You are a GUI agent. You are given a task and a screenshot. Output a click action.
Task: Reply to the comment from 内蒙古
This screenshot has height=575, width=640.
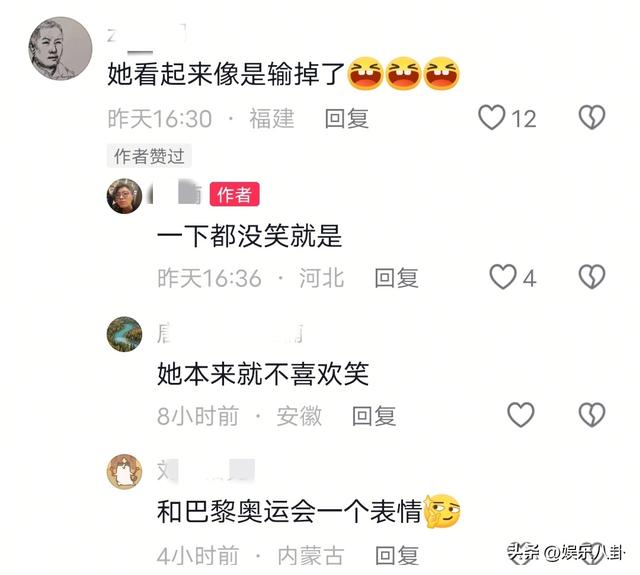[397, 555]
